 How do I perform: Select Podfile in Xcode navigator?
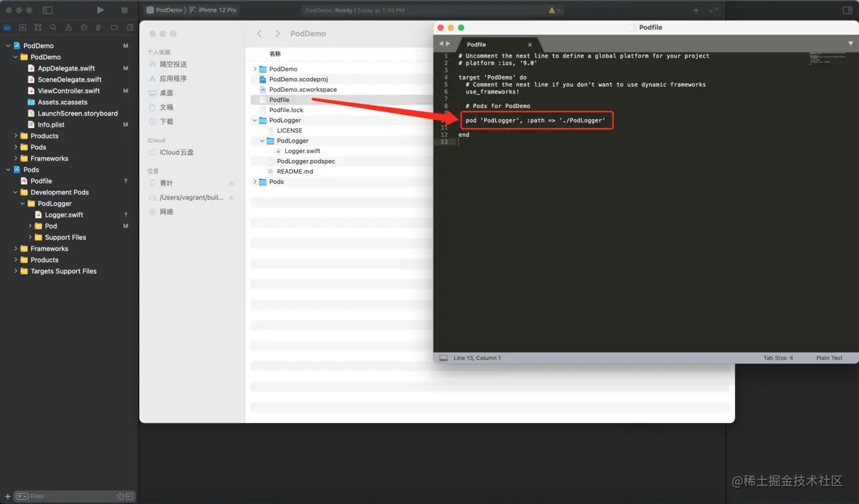coord(41,181)
